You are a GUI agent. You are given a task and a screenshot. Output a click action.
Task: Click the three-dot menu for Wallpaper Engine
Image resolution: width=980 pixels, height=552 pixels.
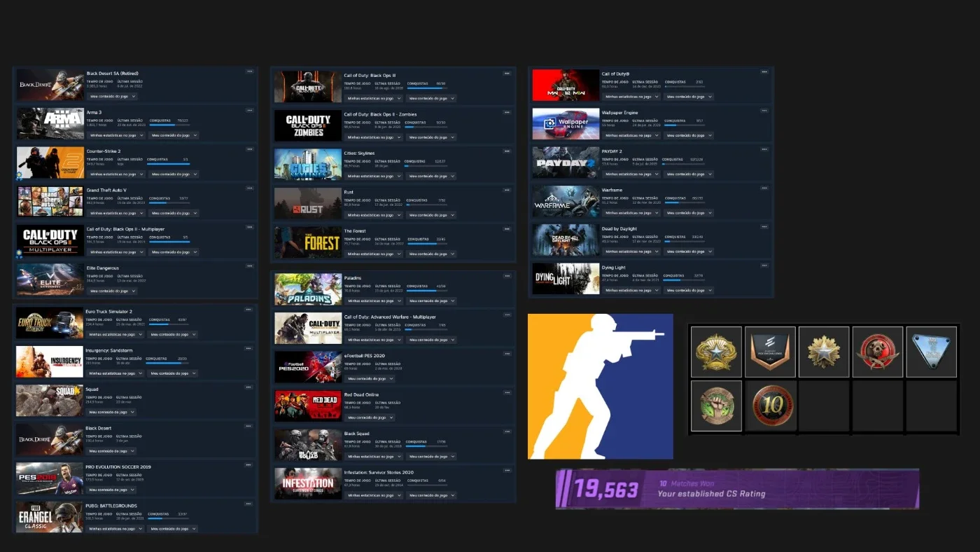(x=764, y=111)
